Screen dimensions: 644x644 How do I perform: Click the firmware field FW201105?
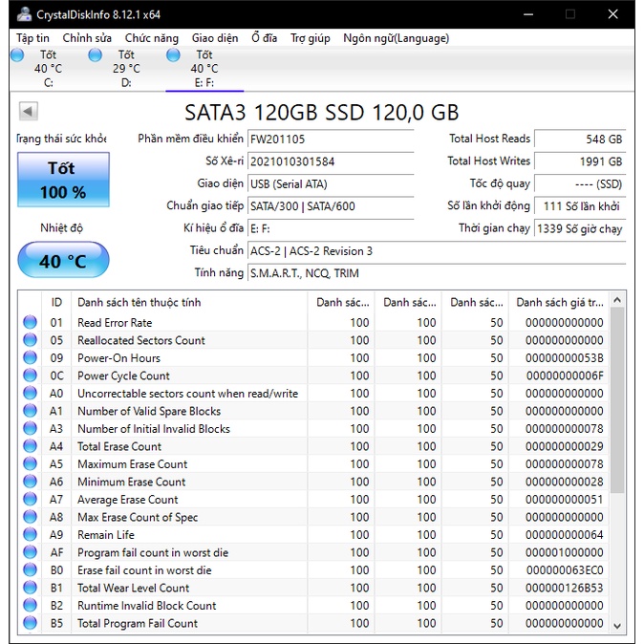click(331, 140)
